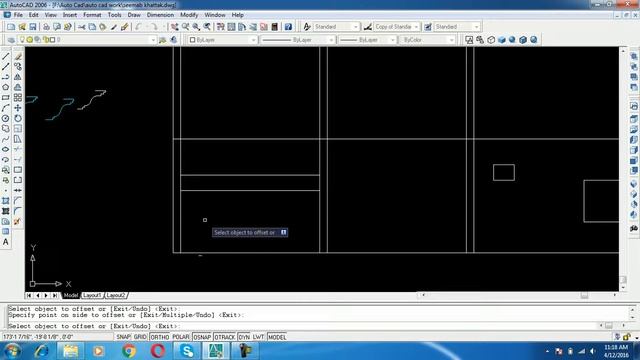
Task: Open the Dimension menu
Action: pos(160,15)
